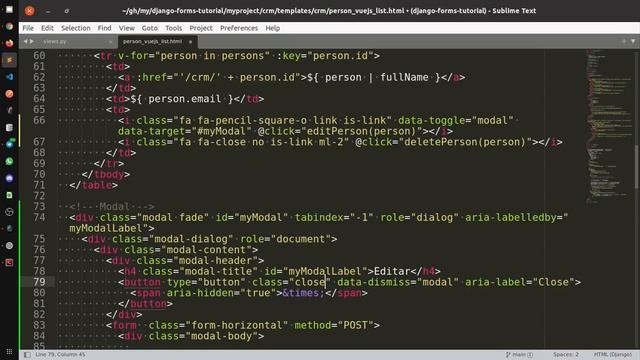Click line number 83 in the gutter

(39, 325)
